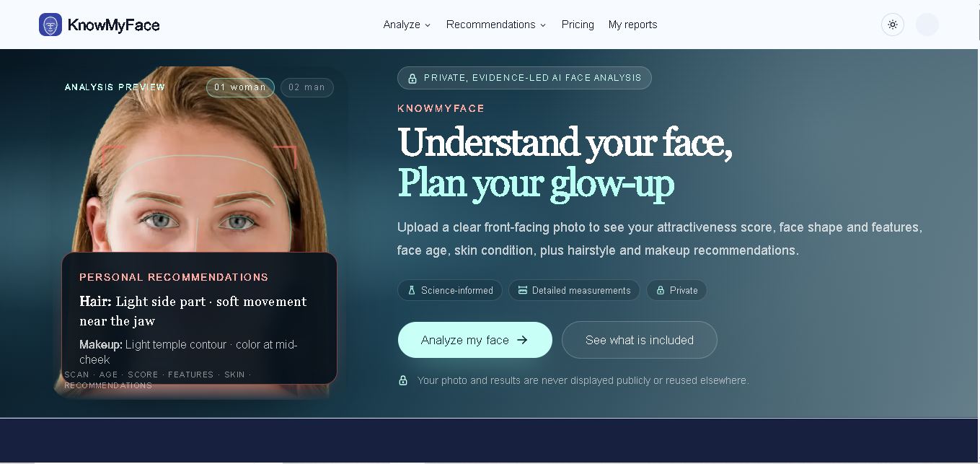This screenshot has height=464, width=980.
Task: Select the 01 woman preview tab
Action: (240, 87)
